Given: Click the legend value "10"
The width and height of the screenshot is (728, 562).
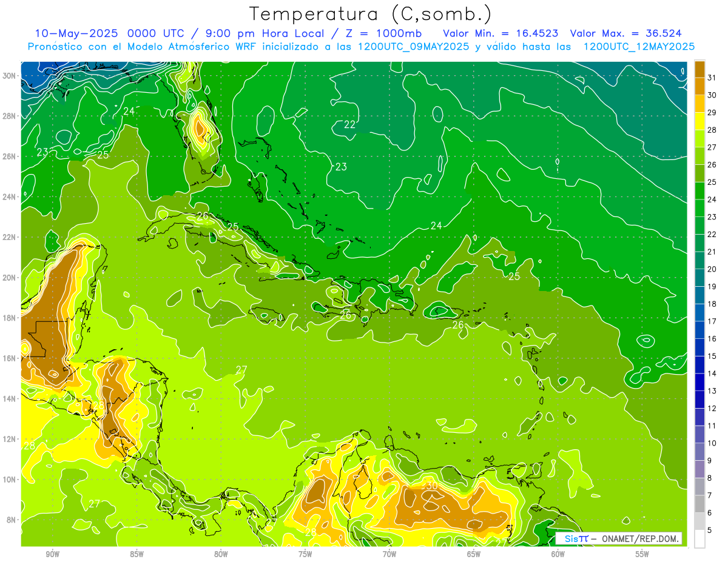Looking at the screenshot, I should coord(712,443).
